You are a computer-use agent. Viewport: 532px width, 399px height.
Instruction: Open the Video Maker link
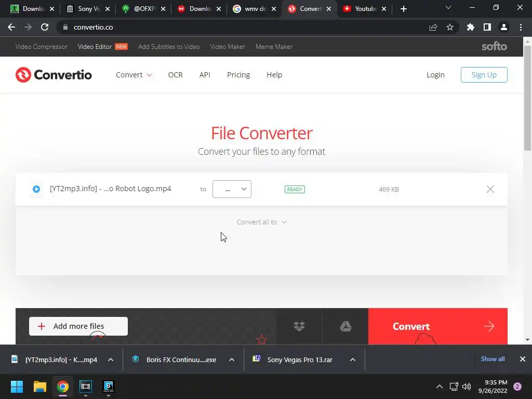(x=228, y=46)
